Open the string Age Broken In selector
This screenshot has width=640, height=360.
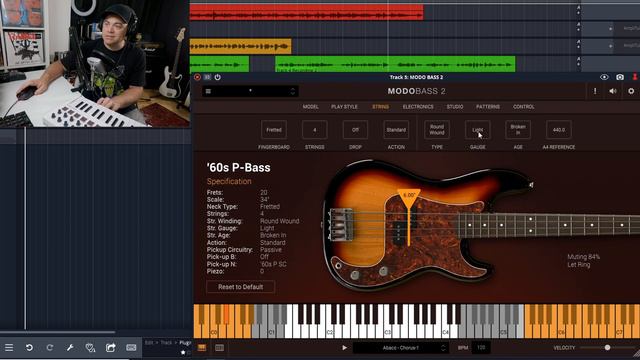click(x=518, y=130)
